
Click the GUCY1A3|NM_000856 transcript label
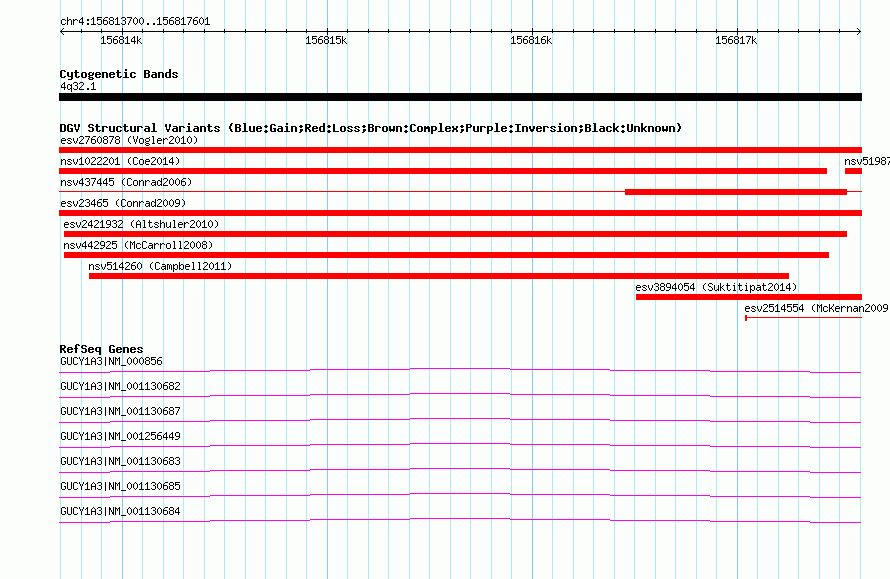click(x=111, y=361)
